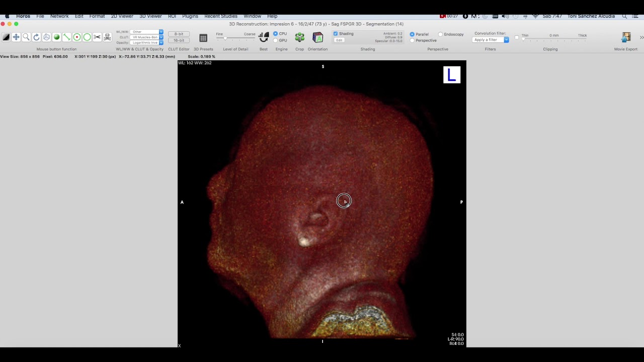Open the Window menu
The image size is (644, 362).
[252, 16]
